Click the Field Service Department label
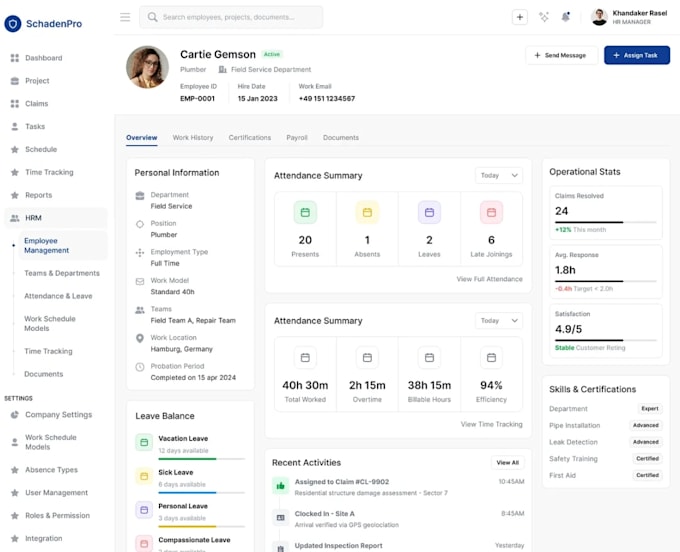 coord(271,69)
